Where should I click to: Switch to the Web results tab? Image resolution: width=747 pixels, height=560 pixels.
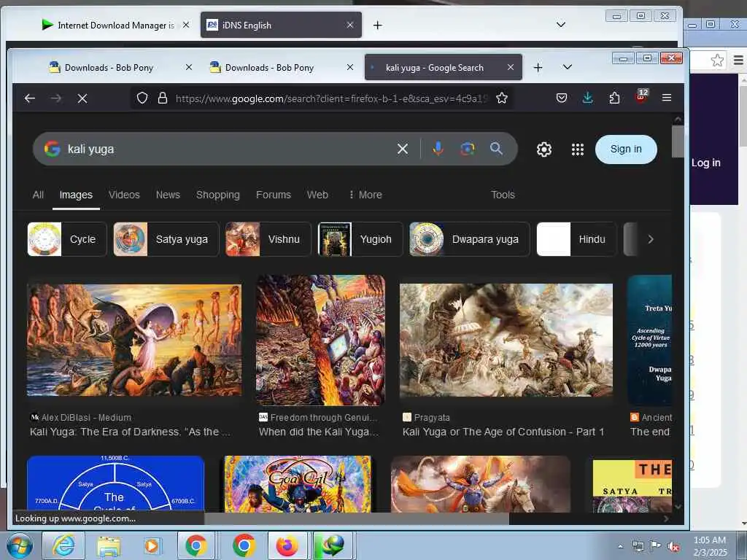pos(317,195)
